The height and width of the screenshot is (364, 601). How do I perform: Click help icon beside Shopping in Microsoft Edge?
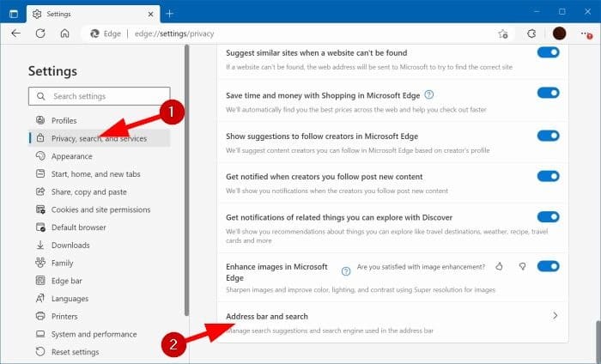(429, 94)
